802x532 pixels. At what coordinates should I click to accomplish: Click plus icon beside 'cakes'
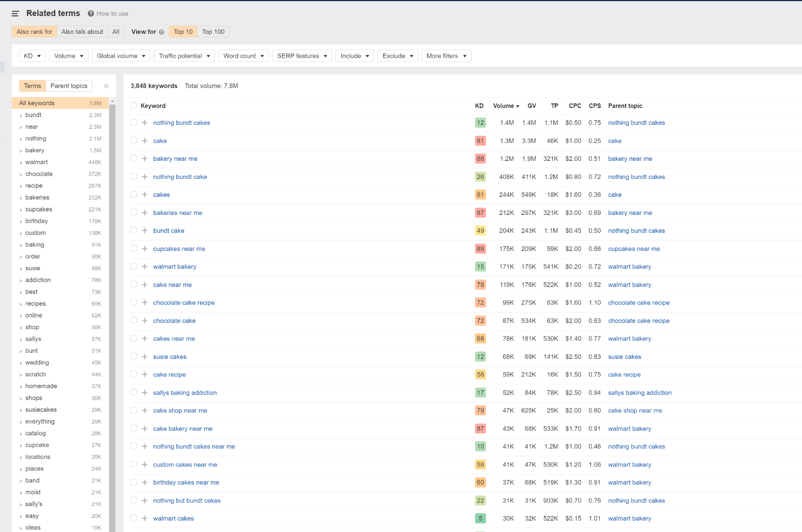pyautogui.click(x=144, y=195)
